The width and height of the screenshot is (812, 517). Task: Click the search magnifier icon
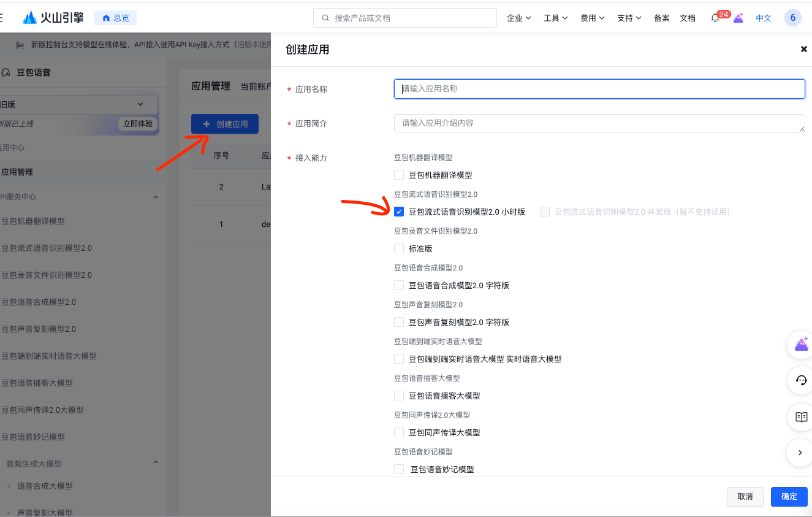pyautogui.click(x=325, y=18)
